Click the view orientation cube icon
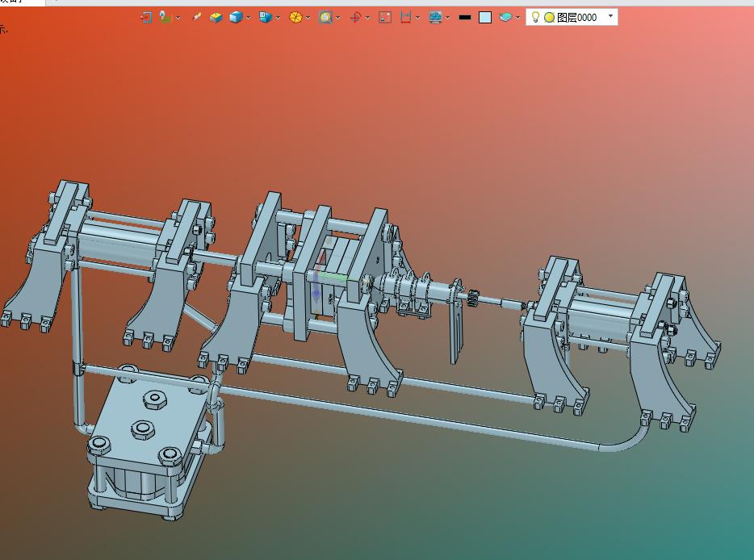 (x=266, y=17)
